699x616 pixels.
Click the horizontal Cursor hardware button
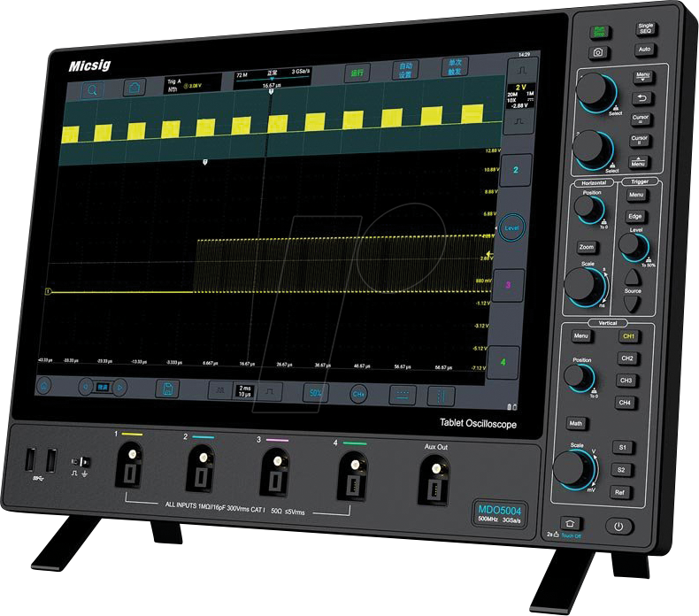pyautogui.click(x=640, y=119)
